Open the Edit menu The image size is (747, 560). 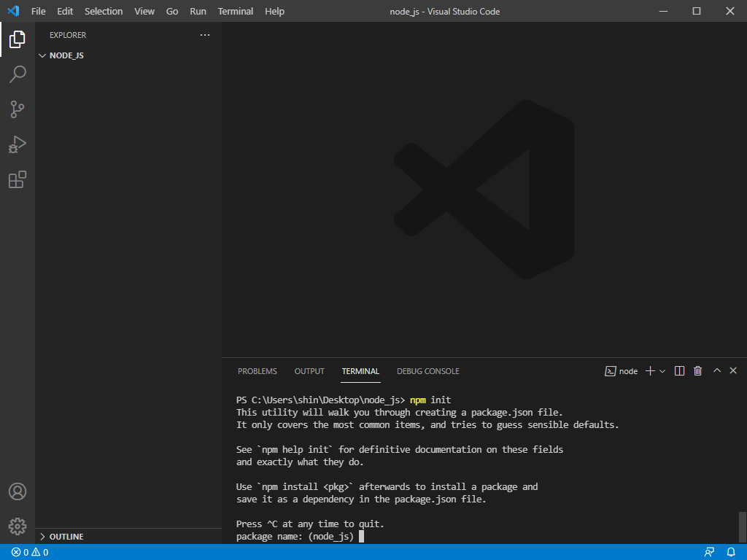pyautogui.click(x=65, y=11)
